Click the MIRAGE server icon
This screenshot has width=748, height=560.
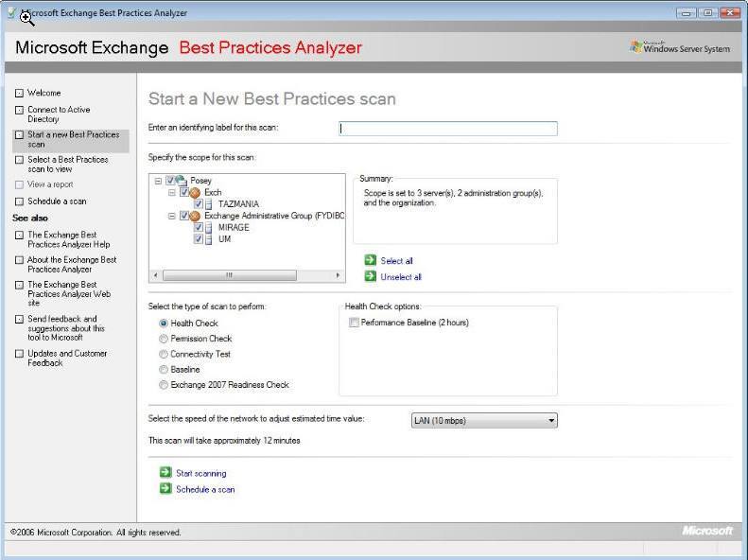pyautogui.click(x=208, y=228)
